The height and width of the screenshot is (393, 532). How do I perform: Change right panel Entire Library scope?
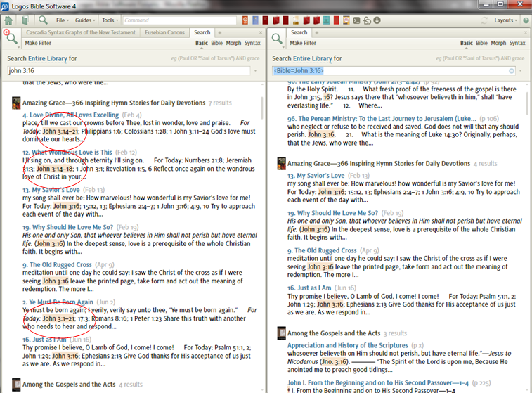[313, 58]
